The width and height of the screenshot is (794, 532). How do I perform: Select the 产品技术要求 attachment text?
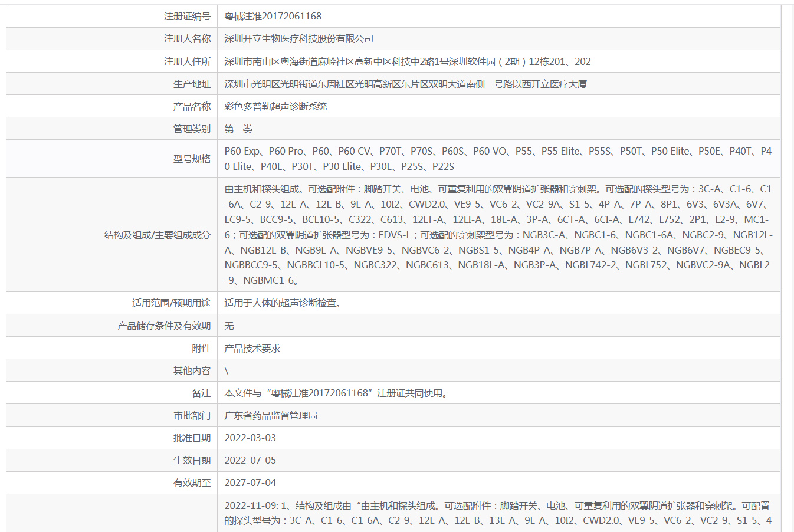[x=252, y=348]
